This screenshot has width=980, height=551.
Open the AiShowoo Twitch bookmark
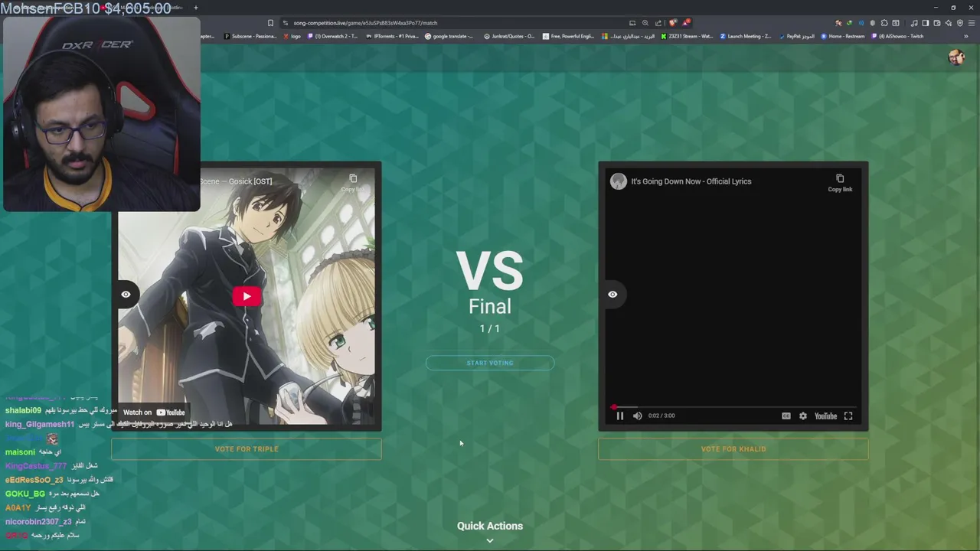coord(897,36)
